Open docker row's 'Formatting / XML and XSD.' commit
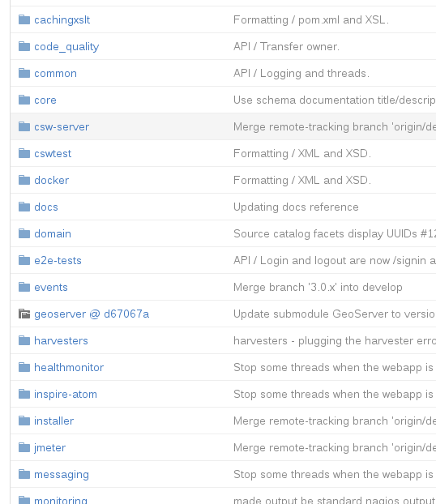The height and width of the screenshot is (504, 436). [302, 180]
